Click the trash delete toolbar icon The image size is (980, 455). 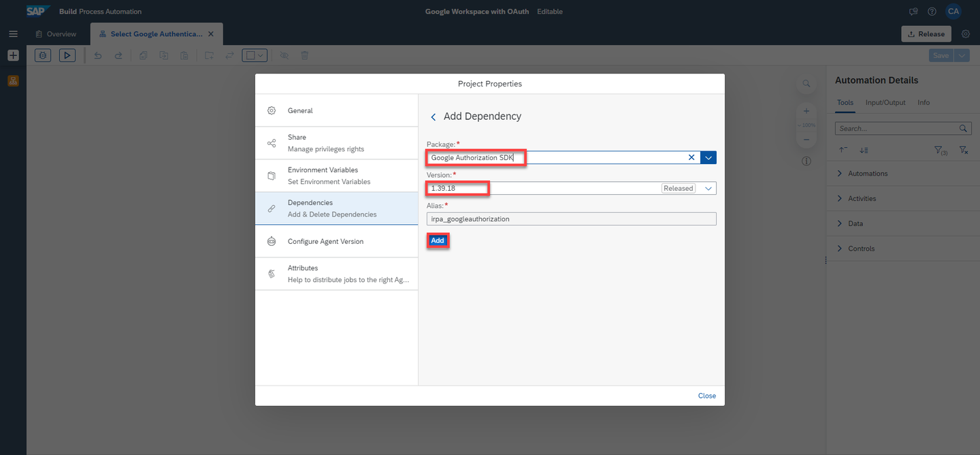tap(305, 55)
